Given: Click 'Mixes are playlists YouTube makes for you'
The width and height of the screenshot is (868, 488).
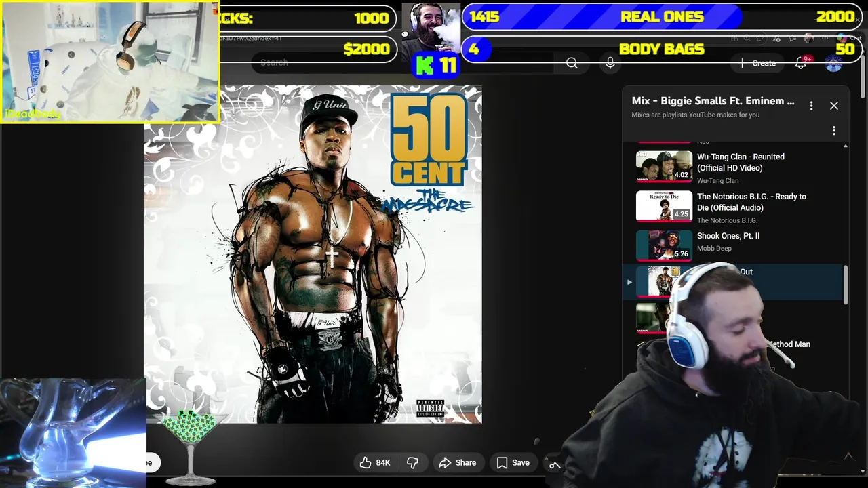Looking at the screenshot, I should [695, 115].
